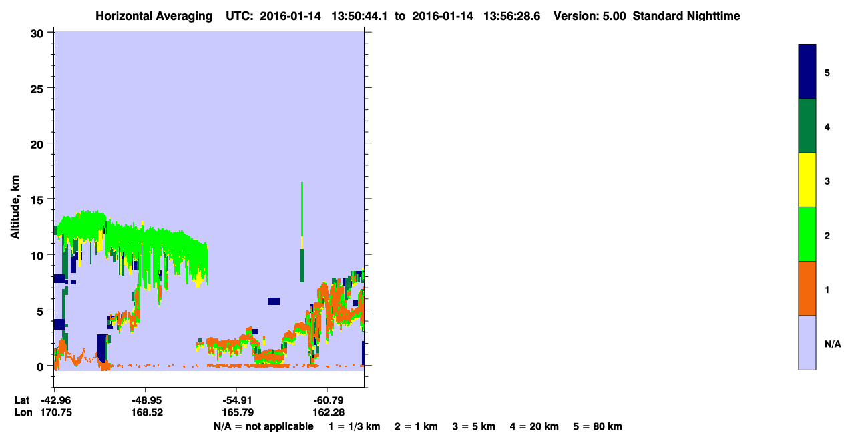Click the tall narrow green column reaching 16 km
The height and width of the screenshot is (445, 868).
pyautogui.click(x=302, y=232)
